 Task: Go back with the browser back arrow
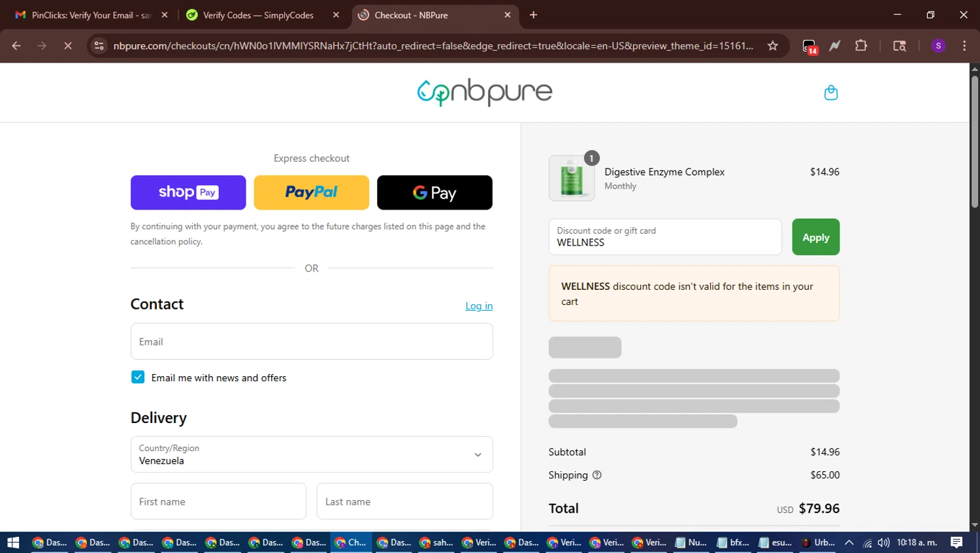click(x=16, y=46)
